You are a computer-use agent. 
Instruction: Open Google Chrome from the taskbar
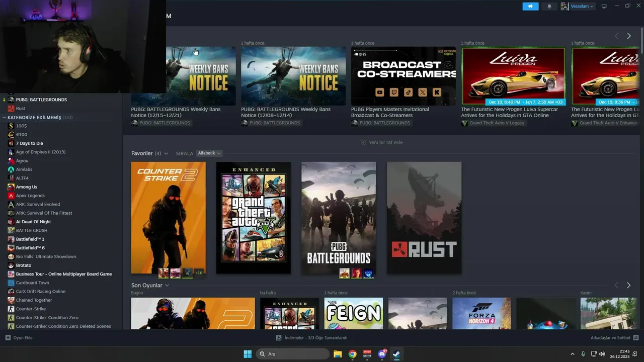pos(353,354)
